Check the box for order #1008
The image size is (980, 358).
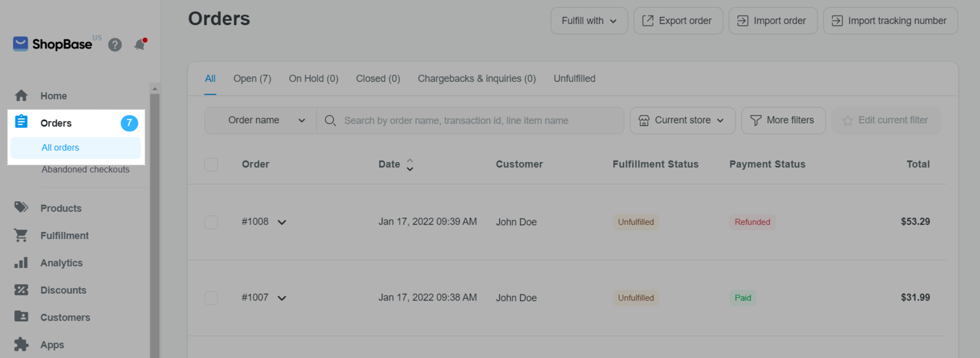click(x=211, y=222)
